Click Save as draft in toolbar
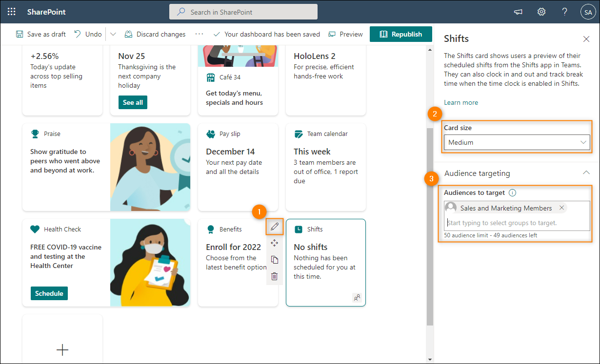The width and height of the screenshot is (600, 364). pos(41,34)
